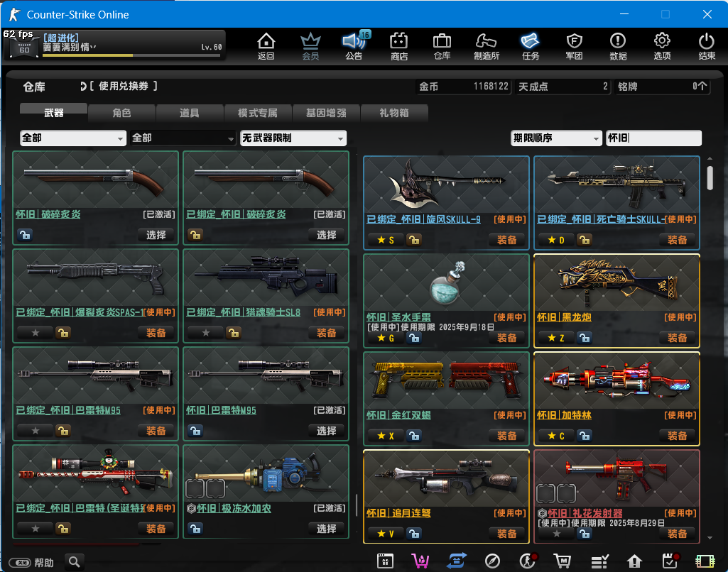The image size is (728, 572).
Task: Click 装备 on 怀旧|黑龙炮
Action: [x=677, y=338]
